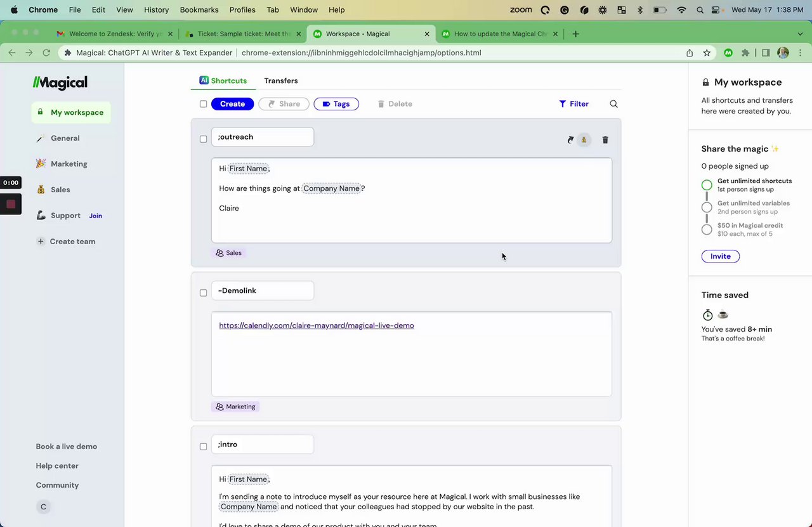Viewport: 812px width, 527px height.
Task: Delete the ;outreach shortcut with trash icon
Action: (x=605, y=140)
